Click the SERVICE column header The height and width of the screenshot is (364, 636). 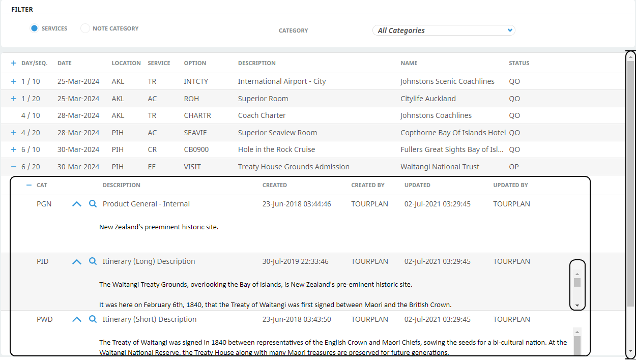(x=159, y=63)
